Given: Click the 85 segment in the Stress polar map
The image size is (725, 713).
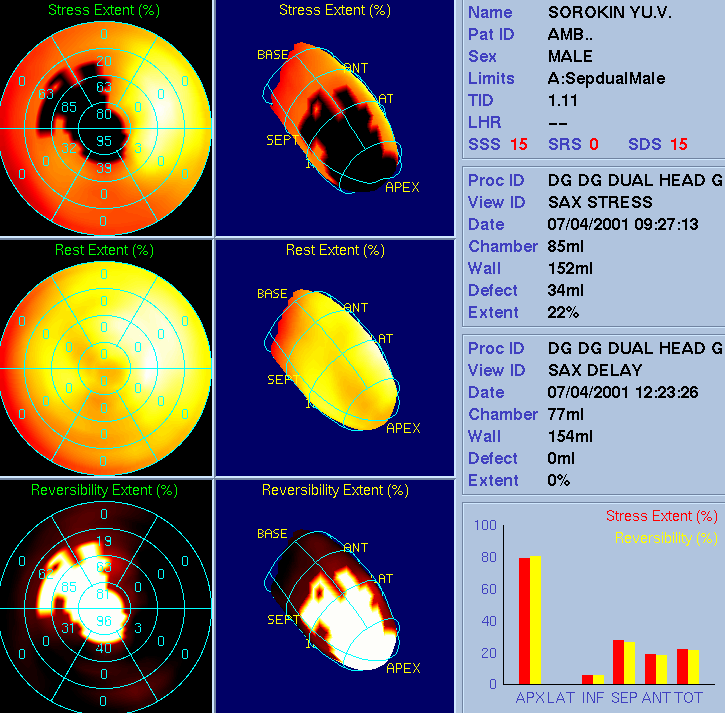Looking at the screenshot, I should pos(69,107).
